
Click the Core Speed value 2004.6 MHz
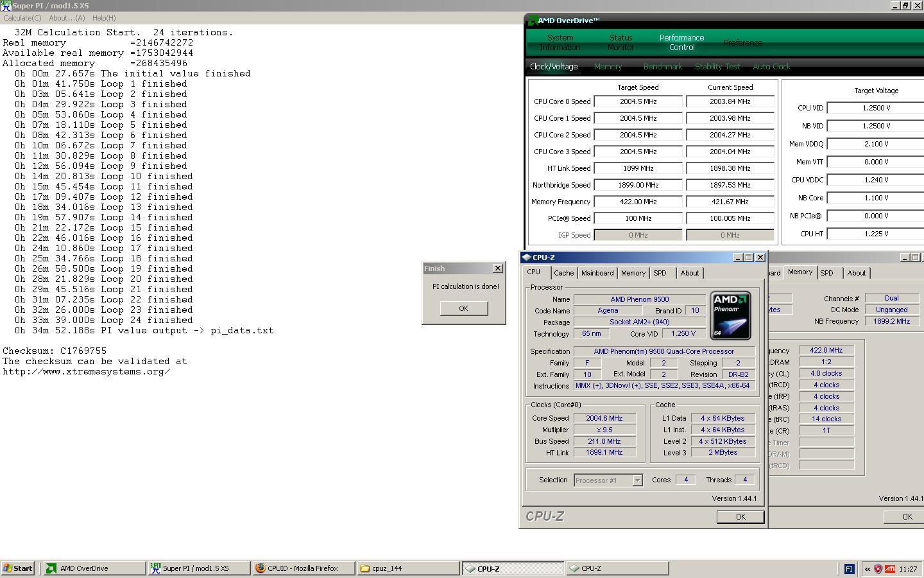click(x=604, y=418)
